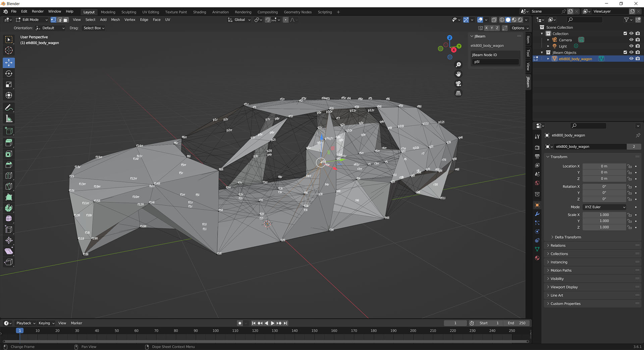Toggle camera view icon in viewport
The image size is (644, 350).
[x=458, y=84]
